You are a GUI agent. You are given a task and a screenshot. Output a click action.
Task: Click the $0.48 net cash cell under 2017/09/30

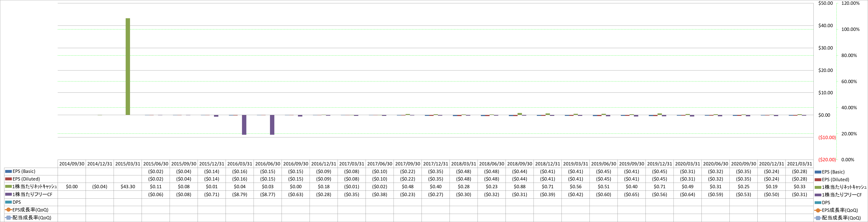tap(408, 187)
